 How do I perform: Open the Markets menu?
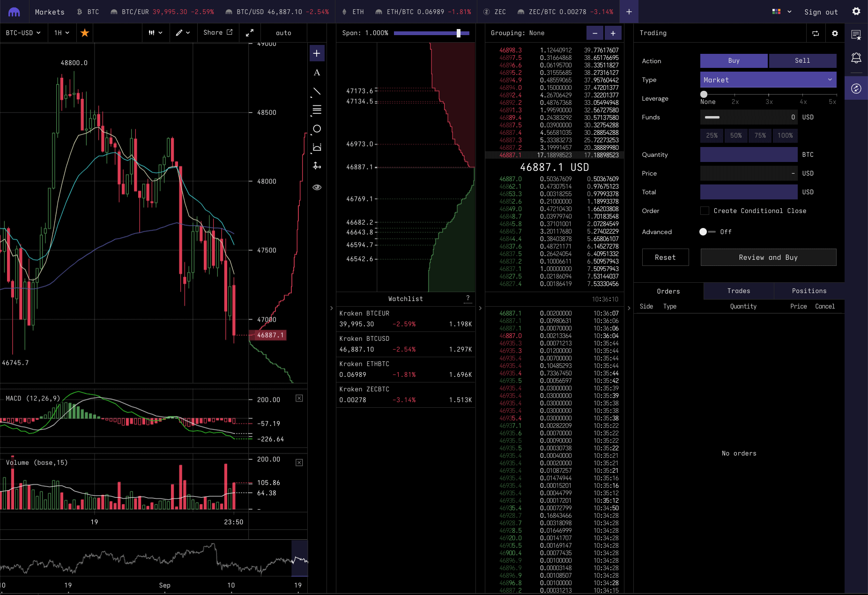(x=50, y=12)
